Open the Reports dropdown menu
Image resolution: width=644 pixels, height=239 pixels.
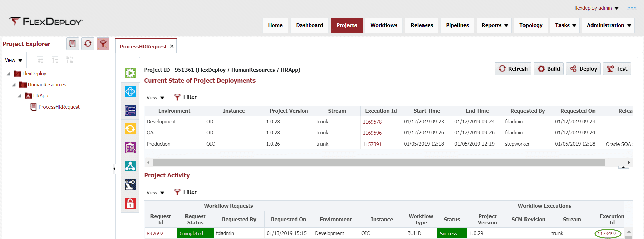(x=494, y=25)
